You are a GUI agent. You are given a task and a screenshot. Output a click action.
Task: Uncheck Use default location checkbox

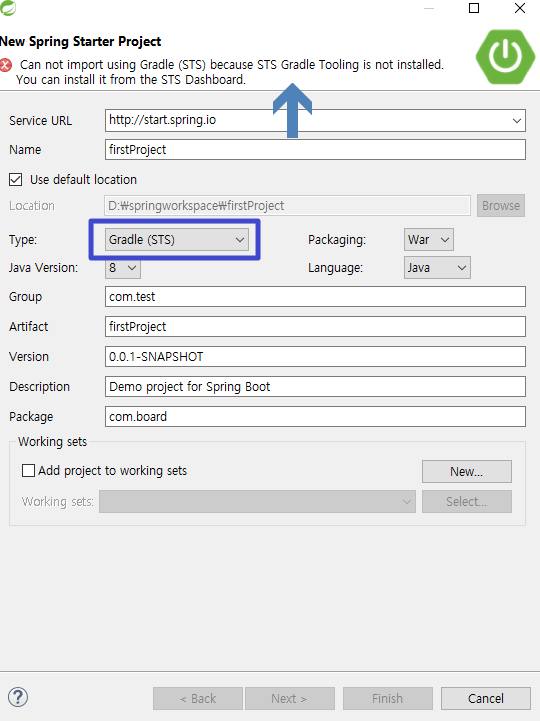(16, 179)
